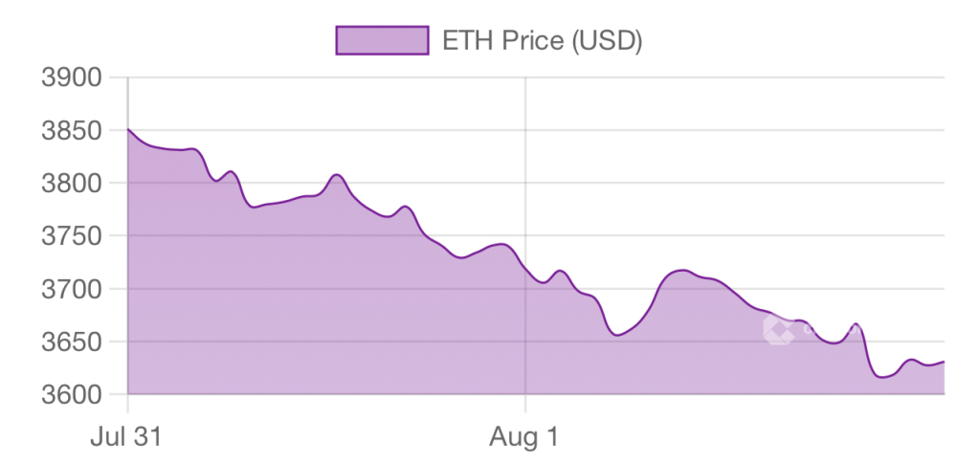This screenshot has width=980, height=464.
Task: Click the 3700 y-axis label
Action: coord(72,289)
